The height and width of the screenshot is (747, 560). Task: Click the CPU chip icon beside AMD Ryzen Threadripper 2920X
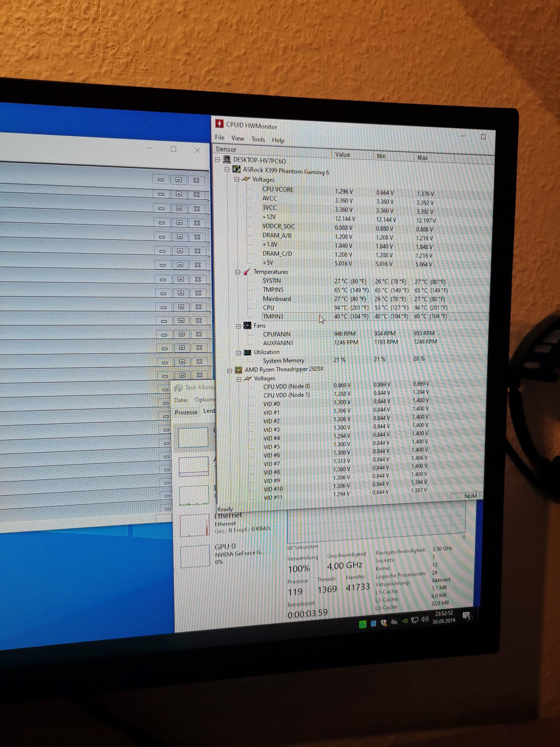point(238,370)
